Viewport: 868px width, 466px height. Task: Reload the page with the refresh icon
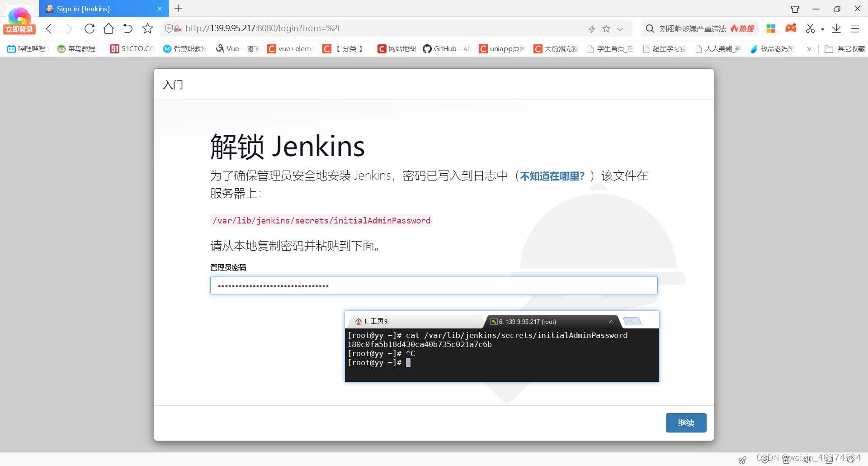[x=90, y=29]
